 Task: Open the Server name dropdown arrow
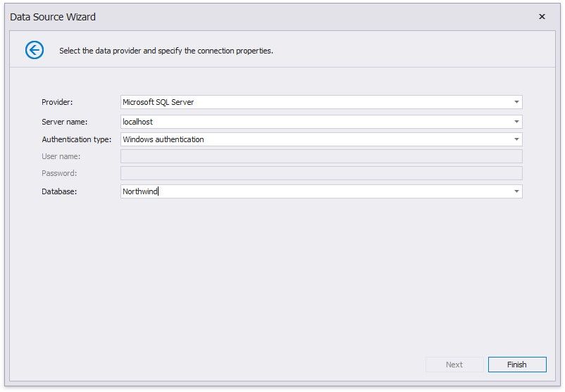516,122
